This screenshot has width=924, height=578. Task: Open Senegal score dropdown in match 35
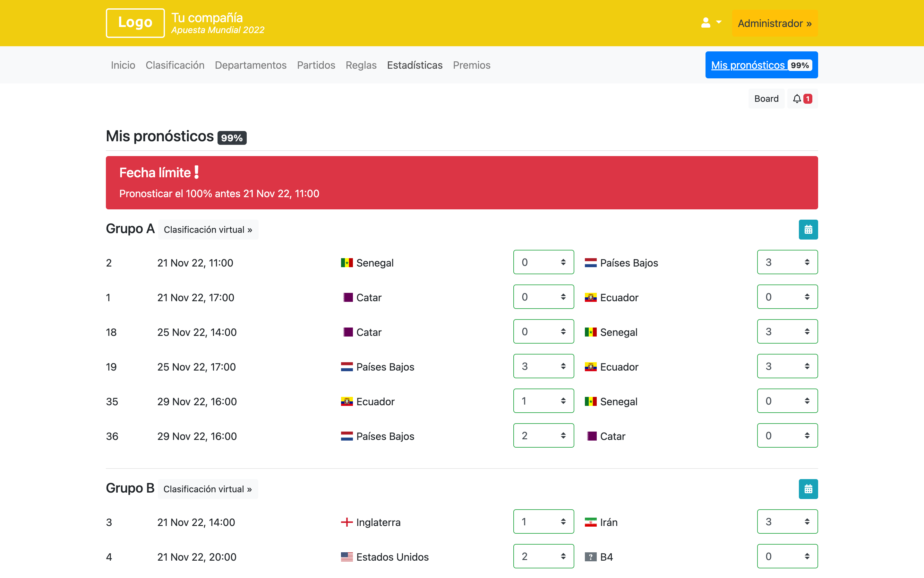tap(787, 401)
